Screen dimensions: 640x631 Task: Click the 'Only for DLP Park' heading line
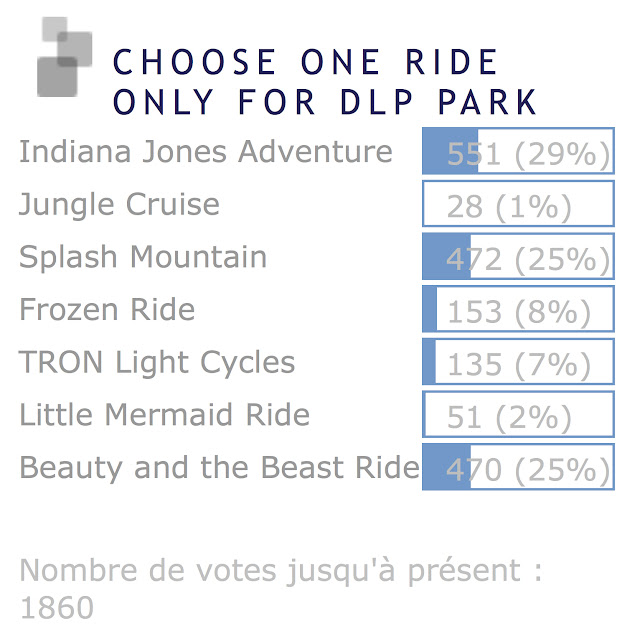[x=324, y=102]
